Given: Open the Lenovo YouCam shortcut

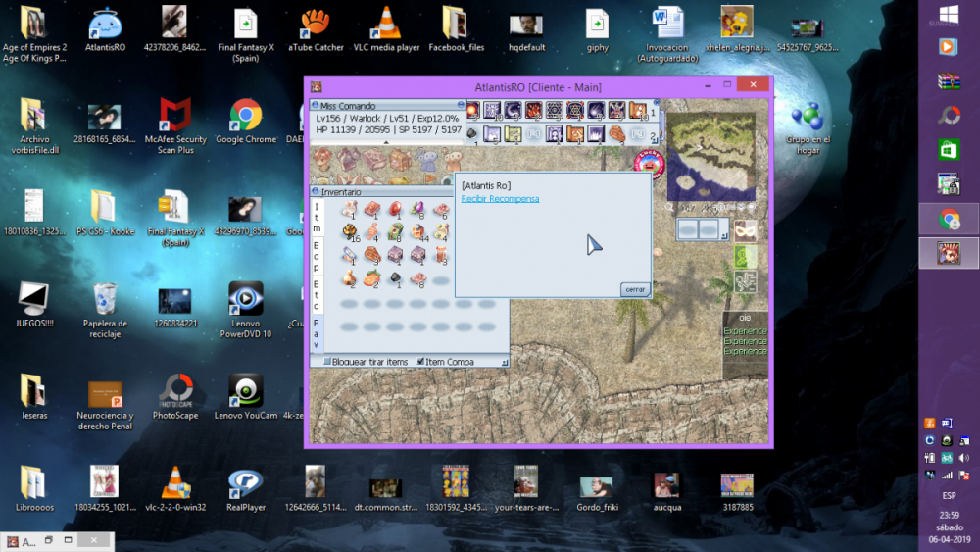Looking at the screenshot, I should pyautogui.click(x=246, y=397).
